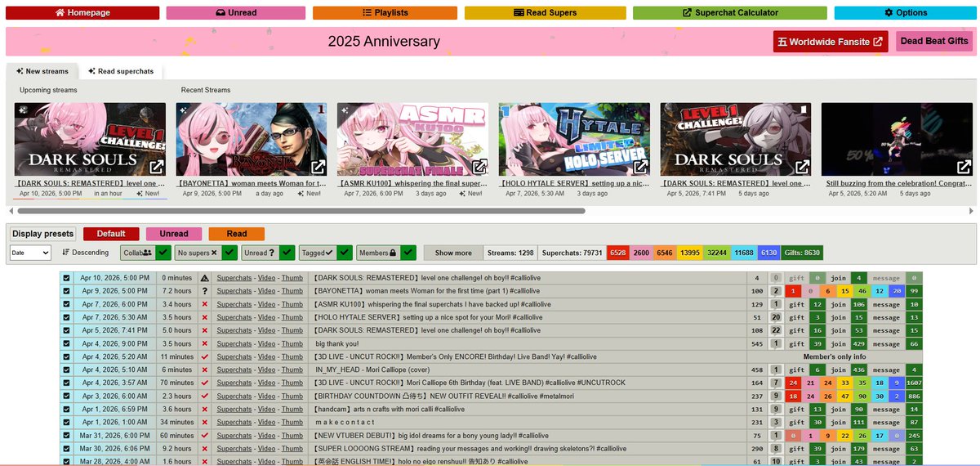The height and width of the screenshot is (466, 980).
Task: Open Superchats link for Apr 1, 1:00 AM row
Action: click(234, 422)
